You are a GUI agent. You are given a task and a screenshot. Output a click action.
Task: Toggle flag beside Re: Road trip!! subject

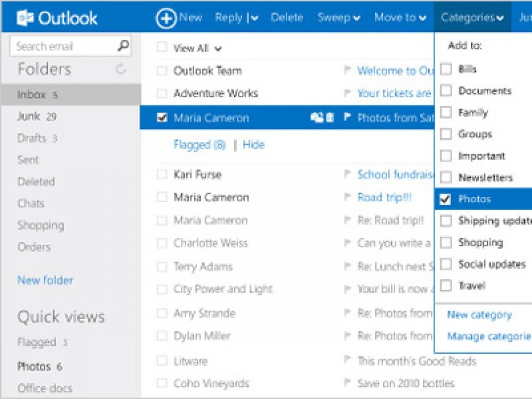coord(347,220)
